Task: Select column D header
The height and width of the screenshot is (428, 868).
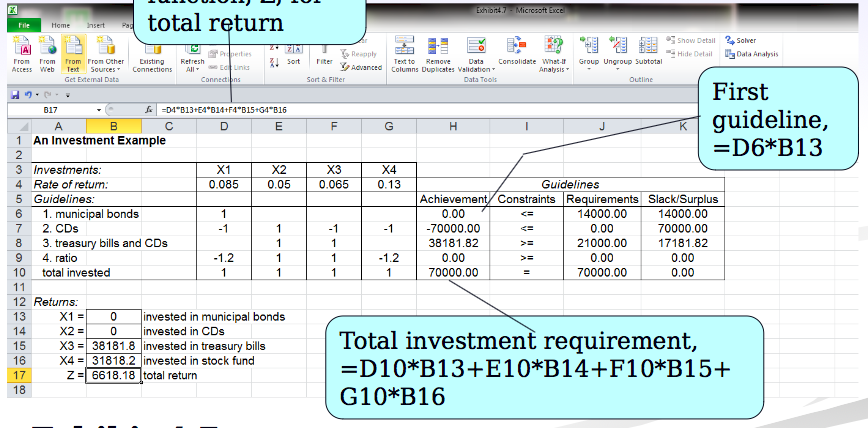Action: click(224, 127)
